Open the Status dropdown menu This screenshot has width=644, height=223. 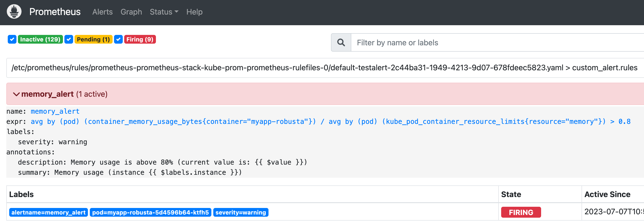pos(164,12)
